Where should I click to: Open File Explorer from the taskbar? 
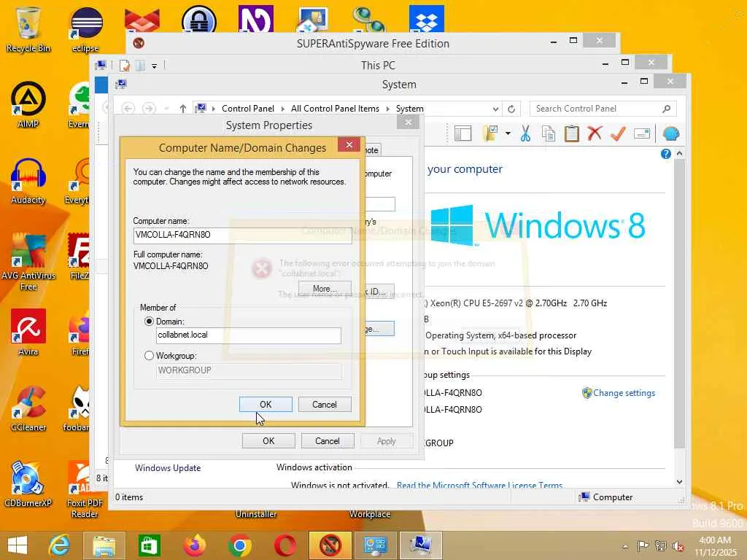pos(104,545)
